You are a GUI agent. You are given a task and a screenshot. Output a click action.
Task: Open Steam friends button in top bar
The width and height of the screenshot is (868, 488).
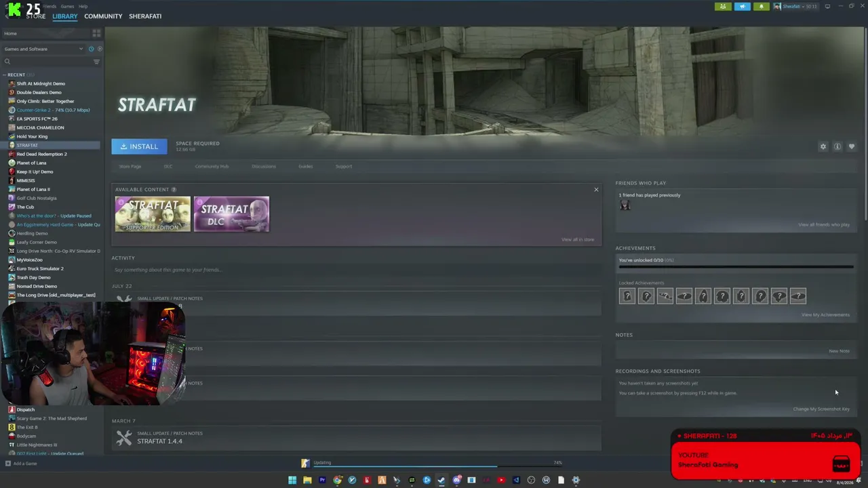[723, 6]
